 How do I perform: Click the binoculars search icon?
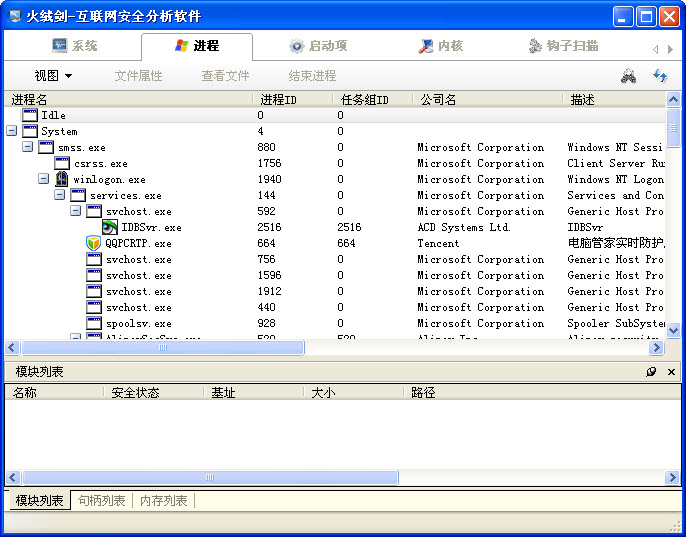[628, 76]
